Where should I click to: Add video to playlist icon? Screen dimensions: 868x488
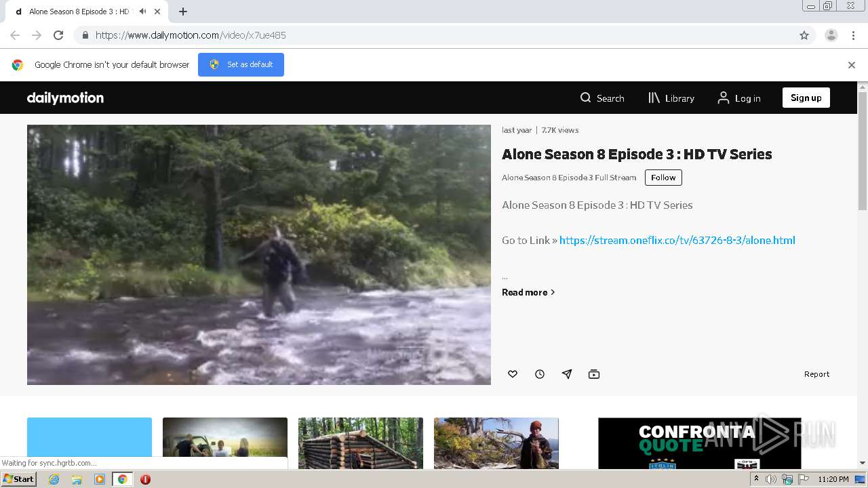tap(594, 374)
